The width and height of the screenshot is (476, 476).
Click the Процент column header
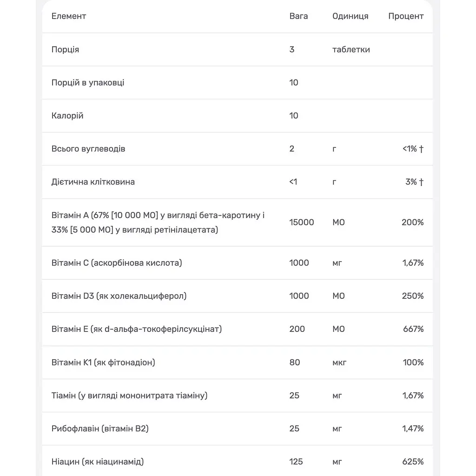click(406, 16)
